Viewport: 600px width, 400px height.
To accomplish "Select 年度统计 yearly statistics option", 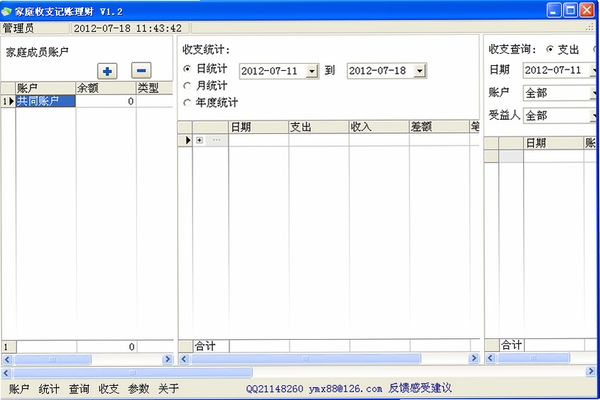I will pyautogui.click(x=210, y=103).
